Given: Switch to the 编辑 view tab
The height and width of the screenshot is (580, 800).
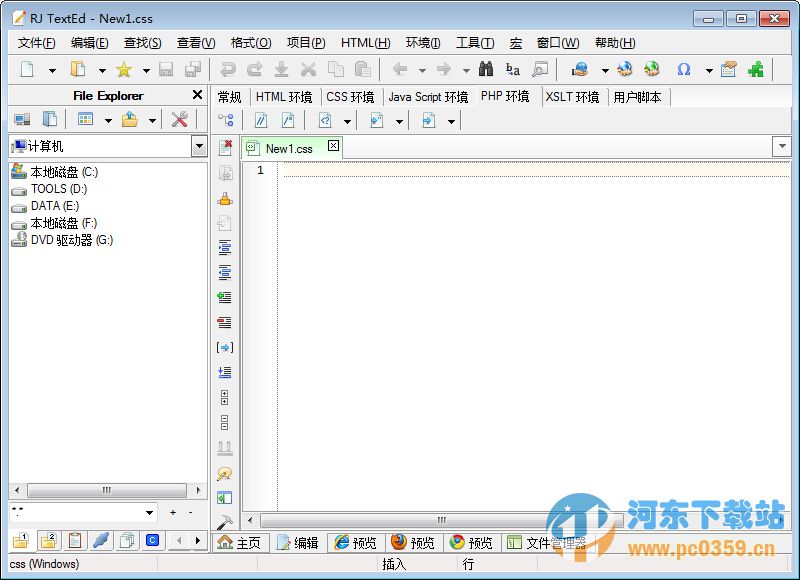Looking at the screenshot, I should click(297, 543).
